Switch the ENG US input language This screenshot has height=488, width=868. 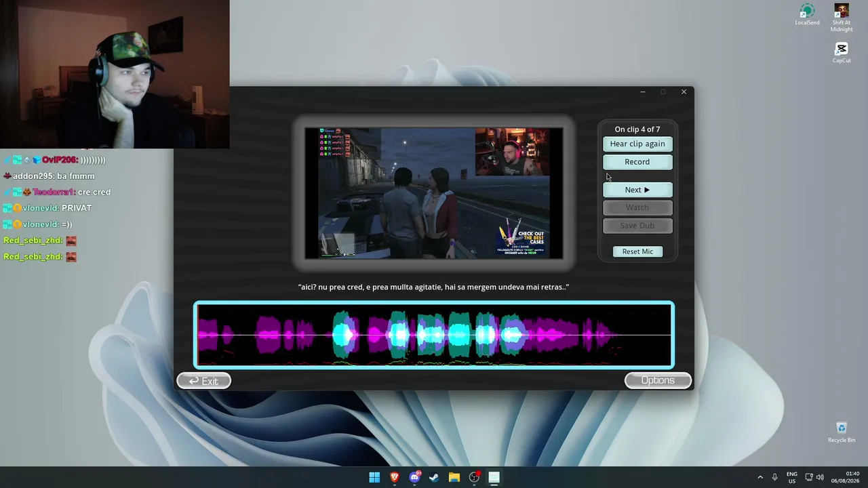pos(792,477)
